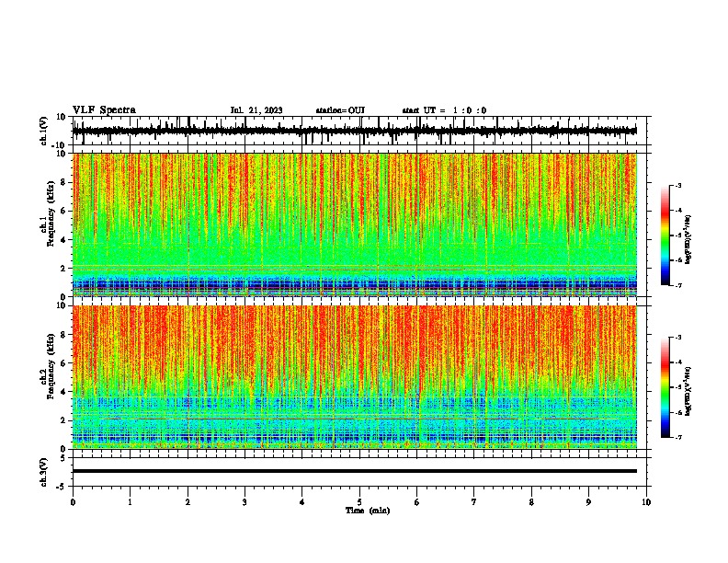This screenshot has width=728, height=563.
Task: Click the "Time (min)" x-axis label
Action: click(x=368, y=511)
